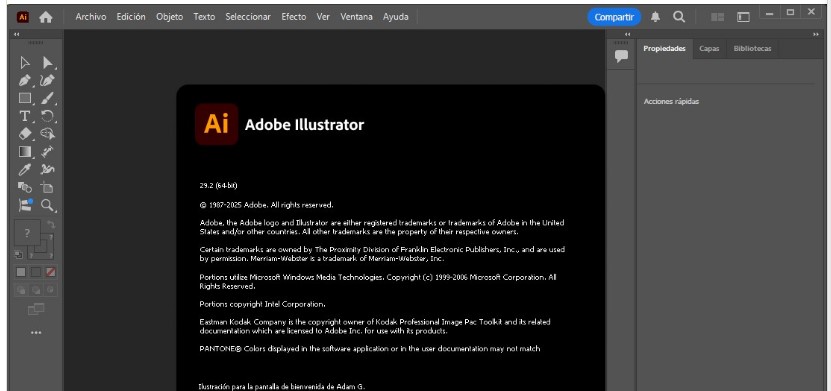This screenshot has height=391, width=831.
Task: Select the Curvature tool
Action: point(47,81)
